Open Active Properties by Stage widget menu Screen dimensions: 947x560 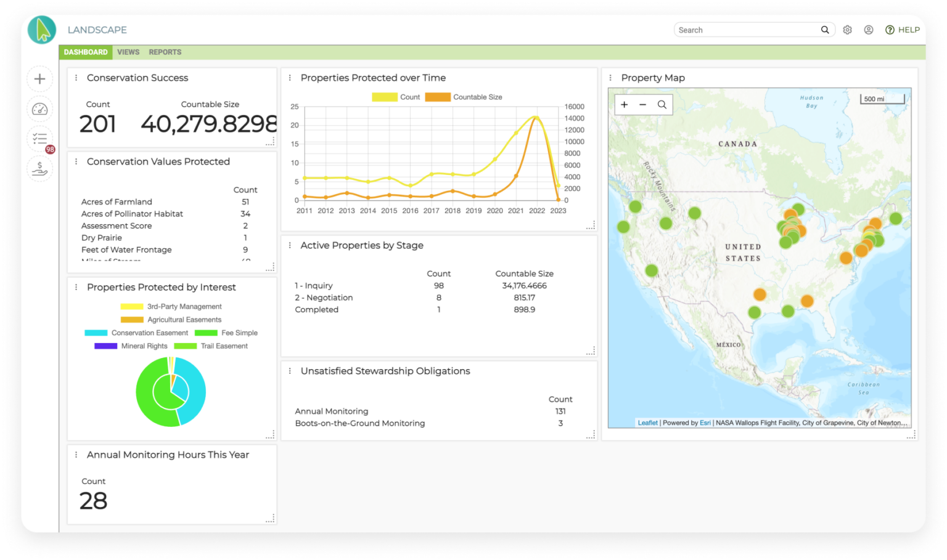coord(290,246)
